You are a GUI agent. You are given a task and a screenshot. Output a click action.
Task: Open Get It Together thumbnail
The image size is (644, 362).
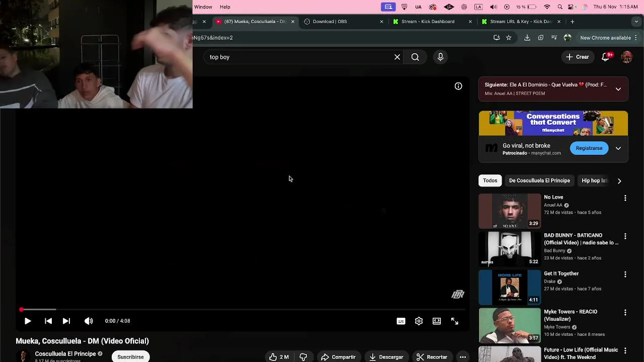click(510, 288)
